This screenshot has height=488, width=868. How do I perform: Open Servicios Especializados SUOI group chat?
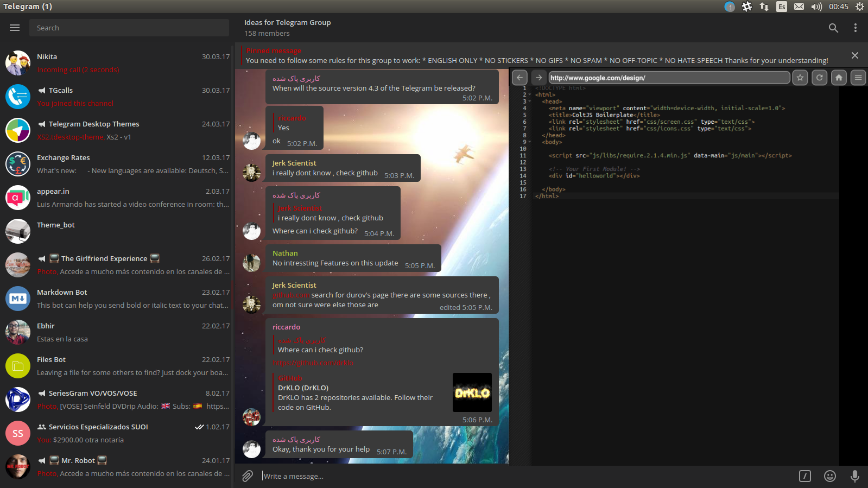pyautogui.click(x=116, y=433)
